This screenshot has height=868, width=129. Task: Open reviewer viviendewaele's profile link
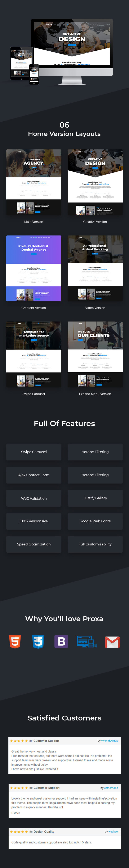(x=110, y=741)
